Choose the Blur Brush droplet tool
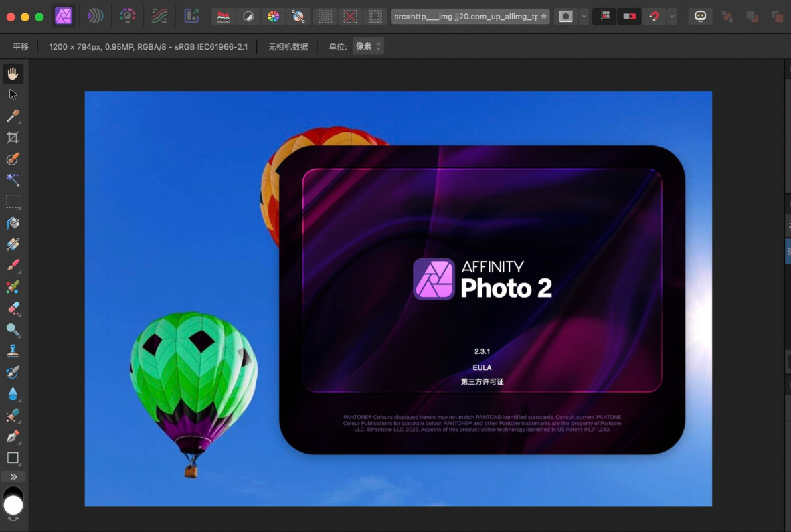This screenshot has width=791, height=532. [13, 393]
